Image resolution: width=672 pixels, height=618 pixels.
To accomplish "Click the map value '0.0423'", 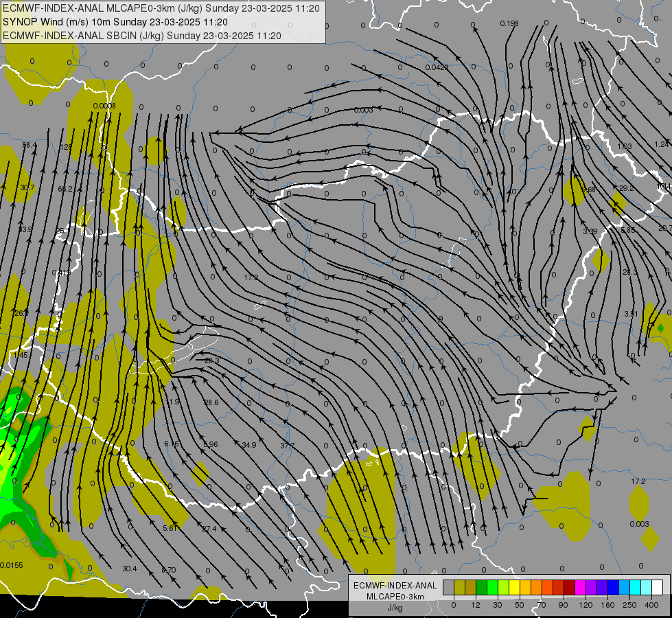I will 437,67.
